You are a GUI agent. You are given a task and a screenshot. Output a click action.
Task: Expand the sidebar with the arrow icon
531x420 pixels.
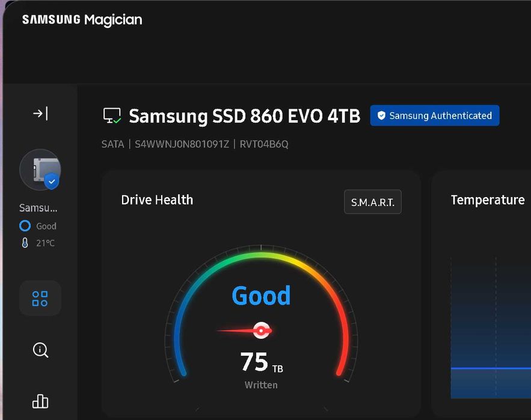(40, 114)
